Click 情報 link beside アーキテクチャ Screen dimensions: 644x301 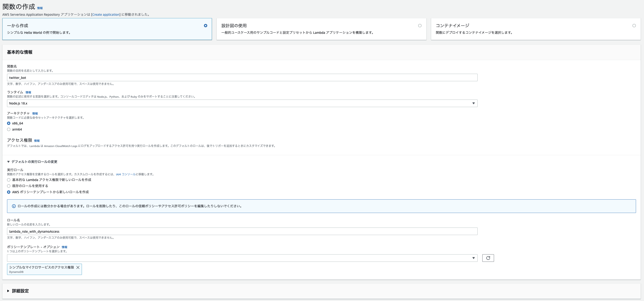(35, 113)
